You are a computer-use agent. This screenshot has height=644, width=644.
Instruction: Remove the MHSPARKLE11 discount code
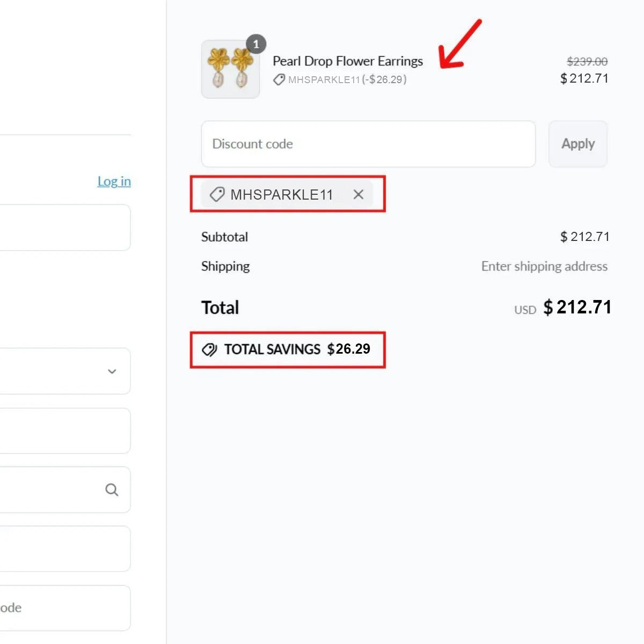point(358,194)
